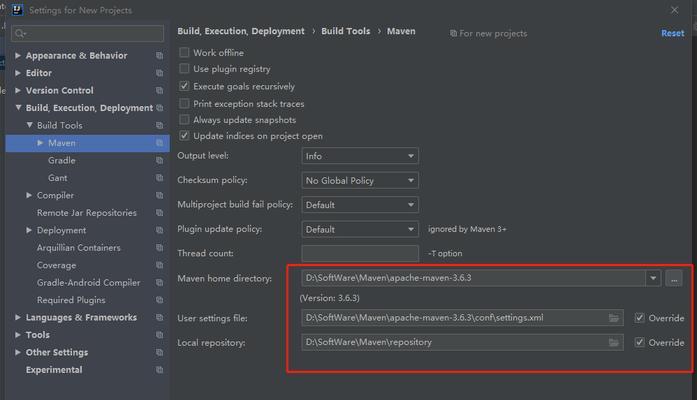Viewport: 697px width, 400px height.
Task: Click project-level icon beside Coverage
Action: coord(160,265)
